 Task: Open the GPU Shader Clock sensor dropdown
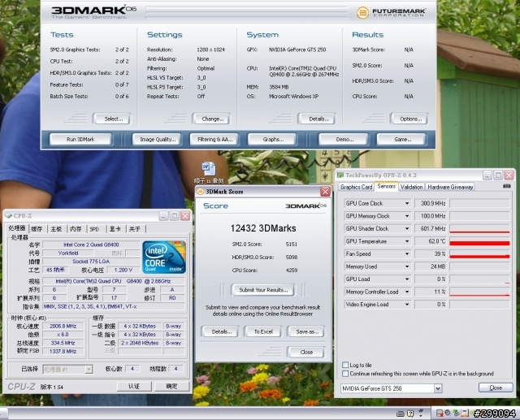click(x=407, y=228)
